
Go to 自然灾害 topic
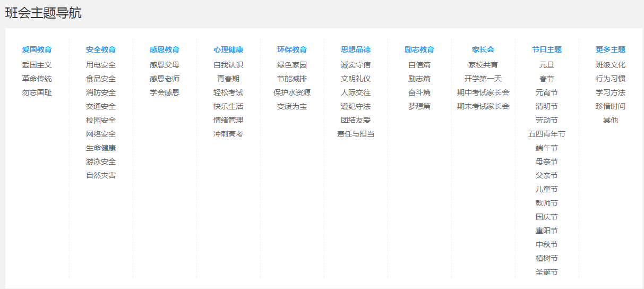tap(101, 175)
